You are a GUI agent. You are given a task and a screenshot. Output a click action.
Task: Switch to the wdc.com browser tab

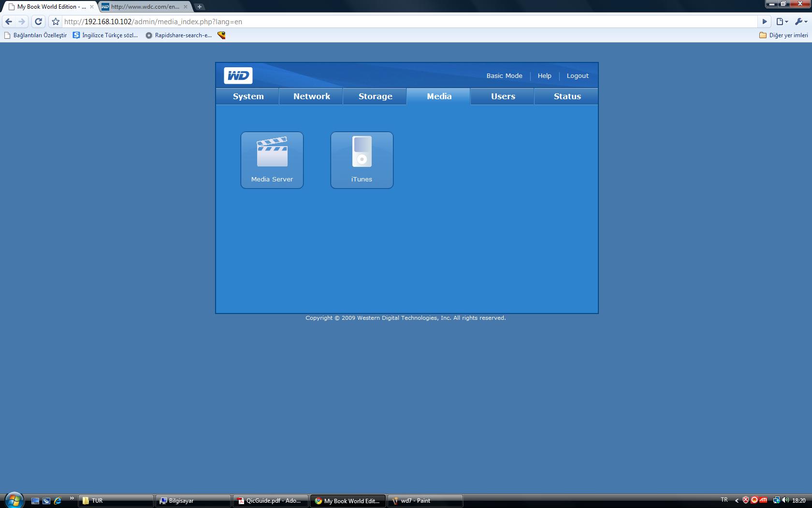tap(145, 7)
